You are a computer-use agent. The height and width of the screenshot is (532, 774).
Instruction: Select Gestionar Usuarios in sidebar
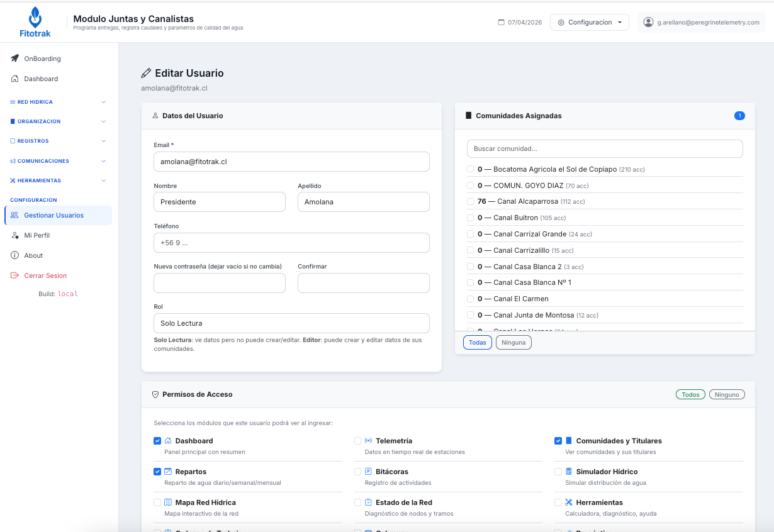(59, 215)
